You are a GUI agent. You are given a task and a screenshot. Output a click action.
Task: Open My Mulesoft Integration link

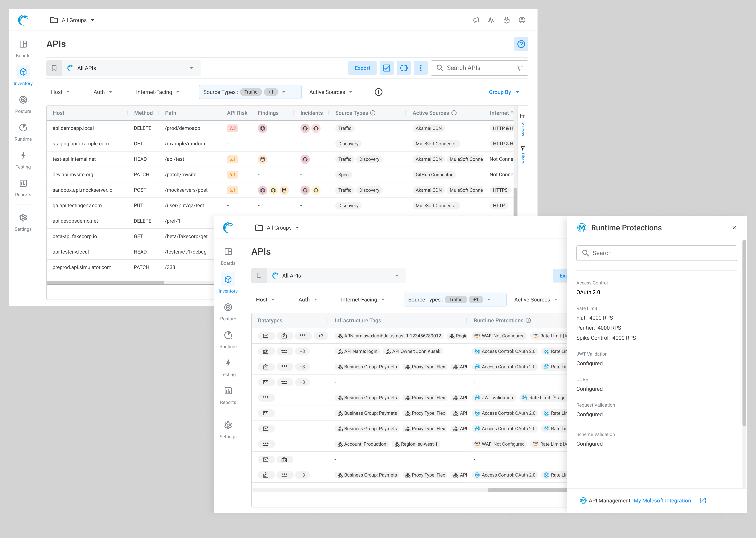coord(662,501)
